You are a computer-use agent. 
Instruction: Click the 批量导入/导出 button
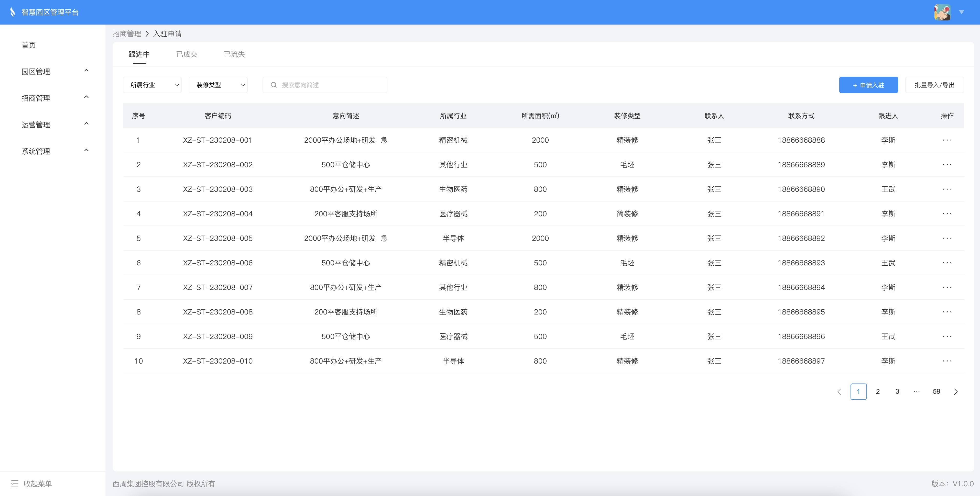pyautogui.click(x=934, y=85)
